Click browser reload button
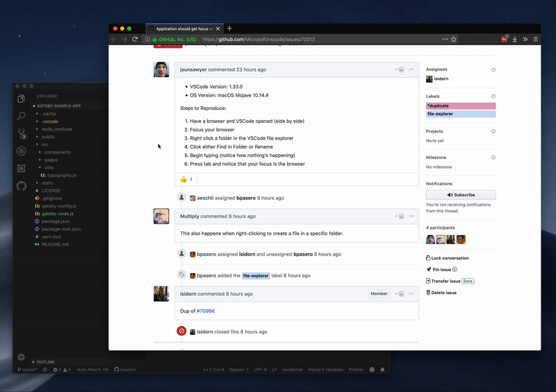556x392 pixels. pos(135,39)
